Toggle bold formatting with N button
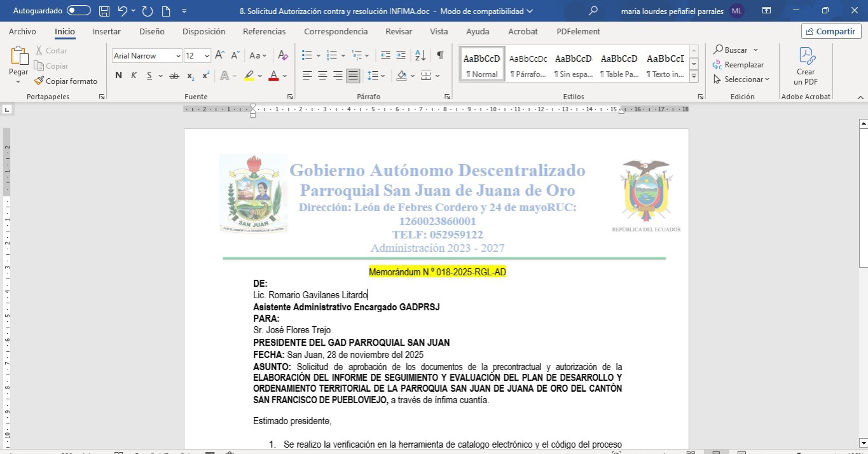This screenshot has height=454, width=868. 118,76
